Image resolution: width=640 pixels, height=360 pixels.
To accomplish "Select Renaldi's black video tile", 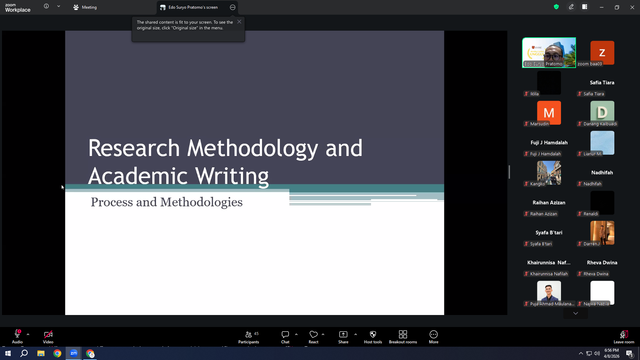I will point(602,203).
